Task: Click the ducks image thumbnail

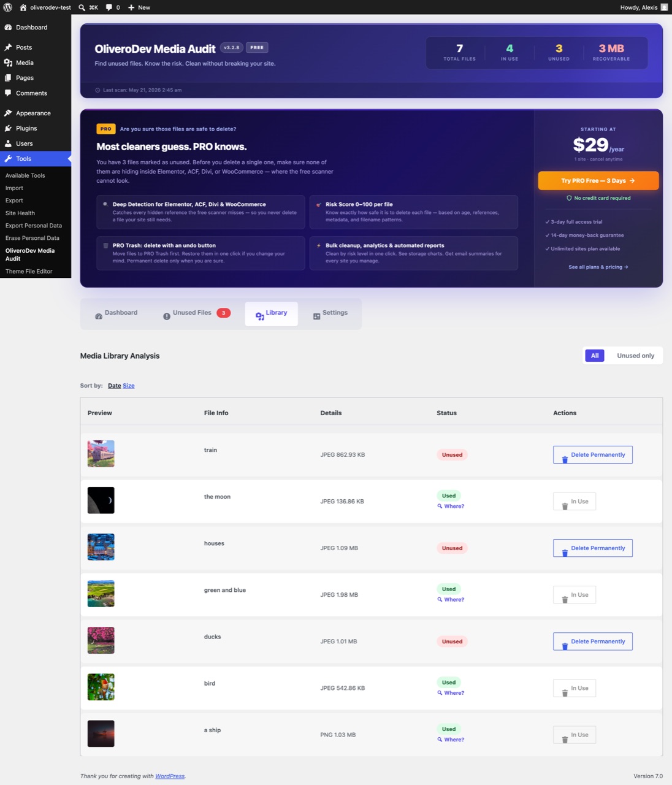Action: coord(101,640)
